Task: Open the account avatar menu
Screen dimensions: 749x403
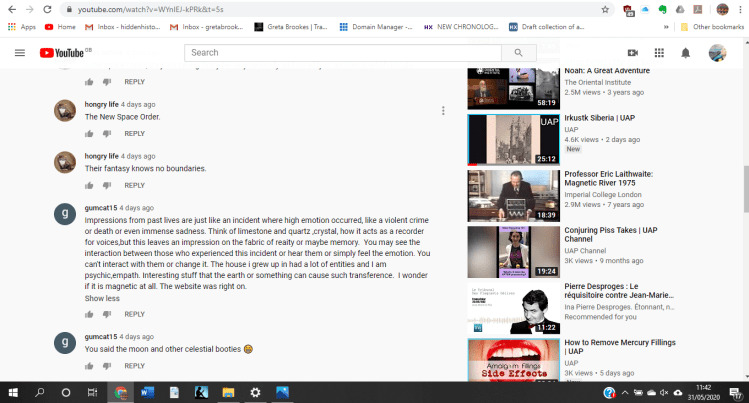Action: (x=717, y=53)
